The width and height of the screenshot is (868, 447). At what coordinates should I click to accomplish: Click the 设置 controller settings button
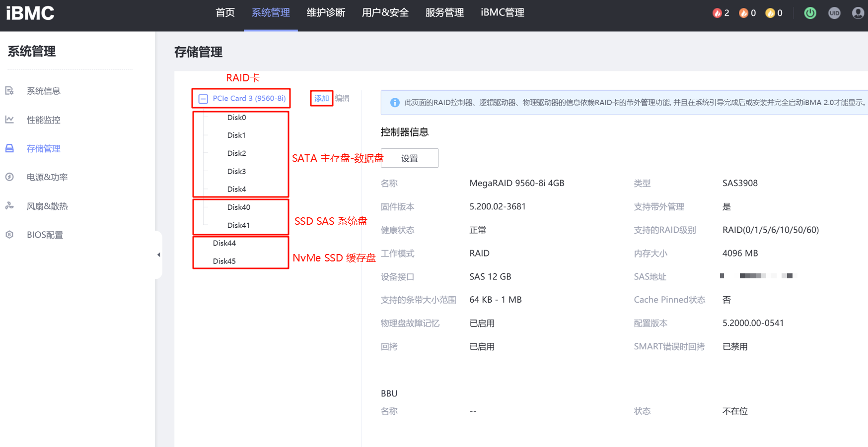(x=409, y=158)
